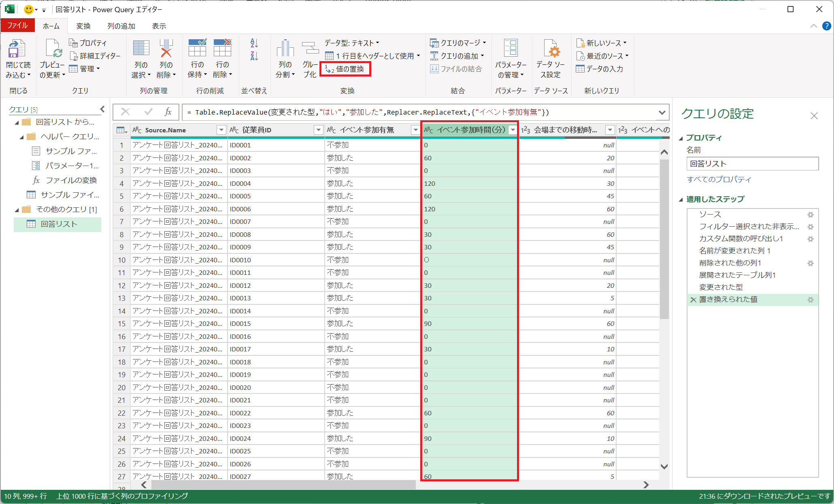Open the 新しいソース dropdown
The width and height of the screenshot is (834, 504).
602,43
